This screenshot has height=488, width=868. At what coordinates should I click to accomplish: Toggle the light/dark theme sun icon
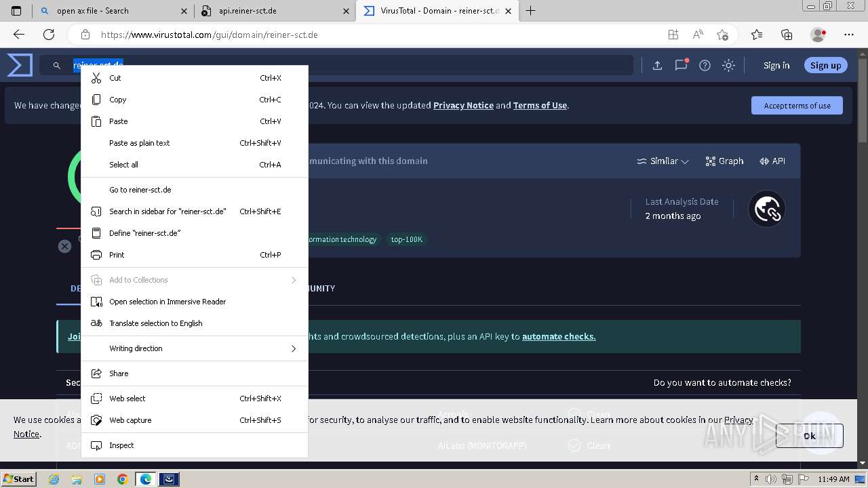pos(728,65)
